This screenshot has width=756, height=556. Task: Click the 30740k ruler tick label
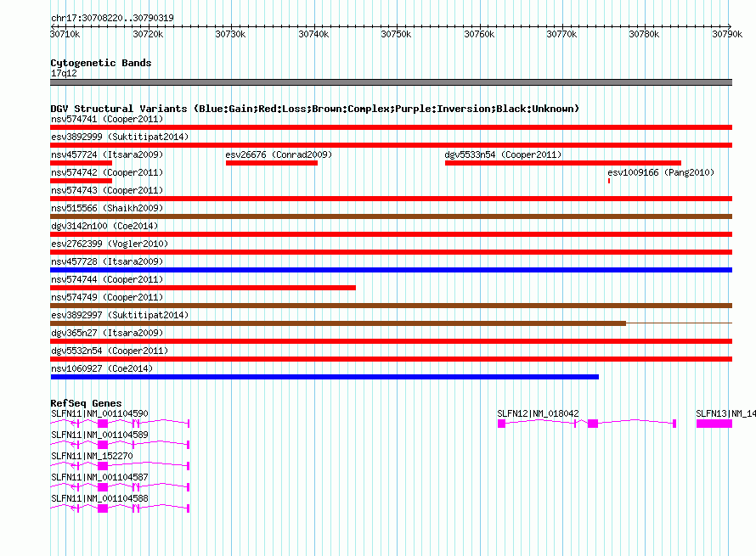[314, 34]
